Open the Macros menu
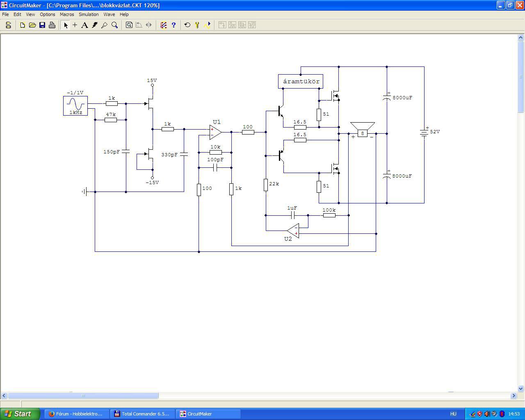This screenshot has width=525, height=420. 67,14
